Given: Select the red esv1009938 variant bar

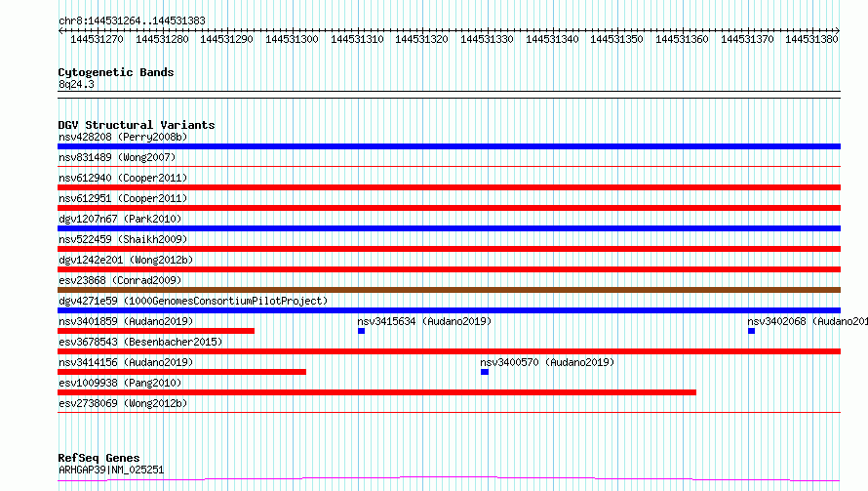Looking at the screenshot, I should tap(377, 392).
